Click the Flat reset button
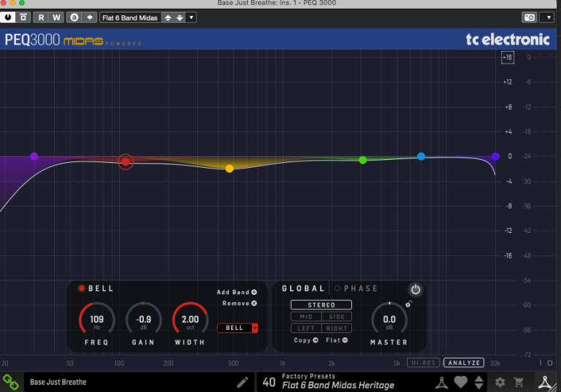Screen dimensions: 561x392 (337, 340)
